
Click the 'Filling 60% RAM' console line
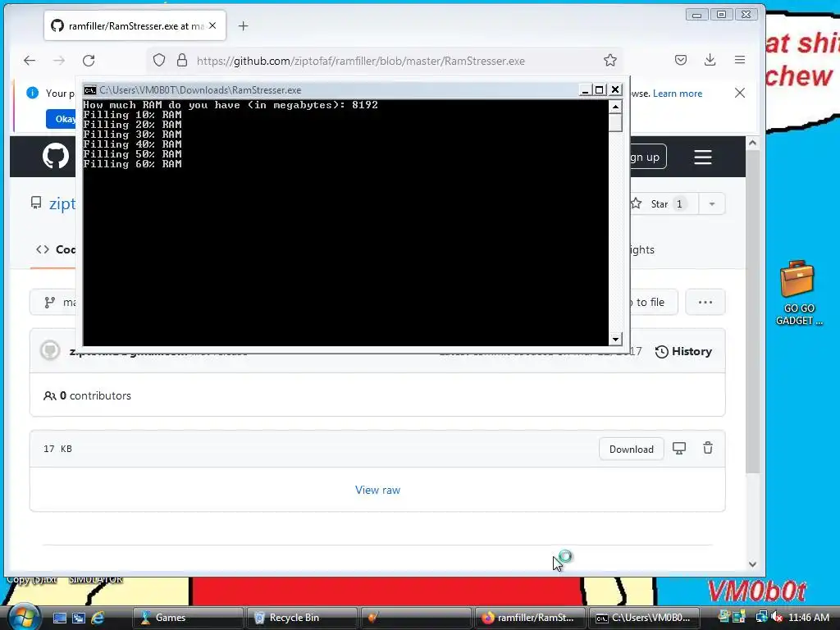pos(132,164)
